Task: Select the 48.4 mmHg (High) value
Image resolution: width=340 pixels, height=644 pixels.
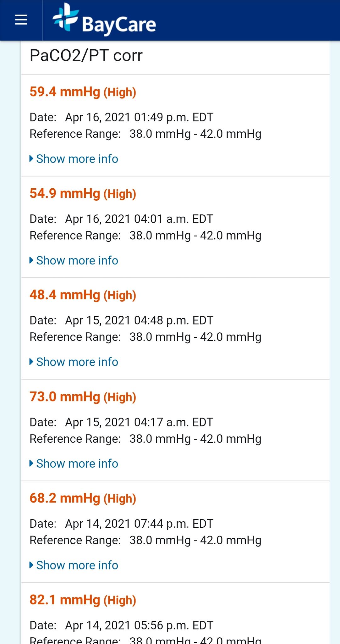Action: (83, 295)
